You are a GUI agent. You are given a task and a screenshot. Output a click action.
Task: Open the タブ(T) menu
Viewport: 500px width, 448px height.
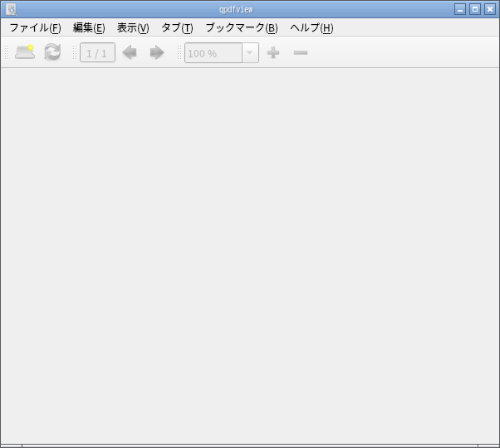pyautogui.click(x=177, y=27)
